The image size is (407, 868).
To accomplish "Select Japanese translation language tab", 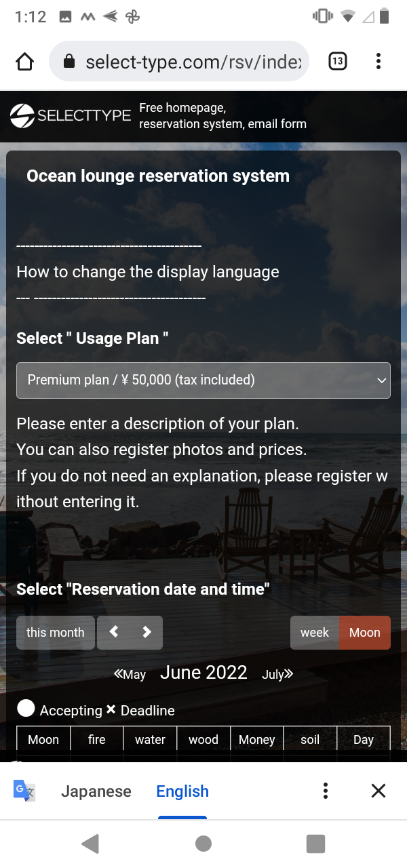I will (96, 791).
